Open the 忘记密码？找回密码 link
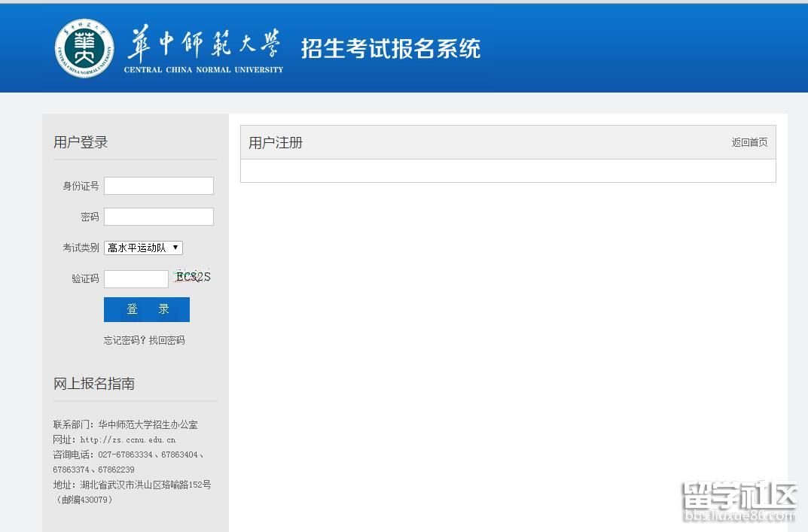This screenshot has height=532, width=808. (x=144, y=340)
